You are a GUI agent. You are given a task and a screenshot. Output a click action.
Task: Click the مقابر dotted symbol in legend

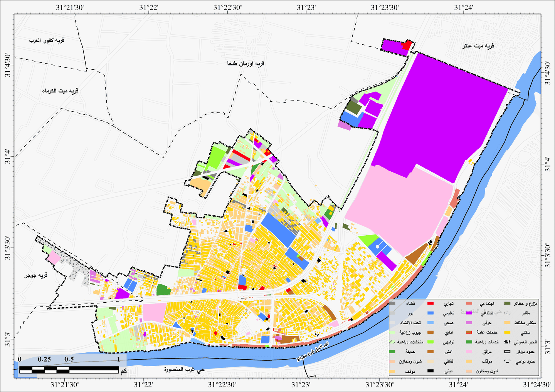click(x=508, y=313)
